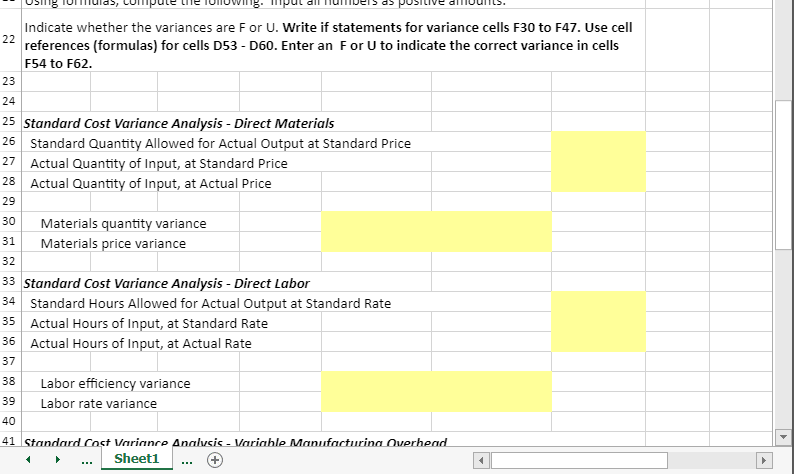Select row 25 header
Viewport: 794px width, 474px height.
(10, 122)
